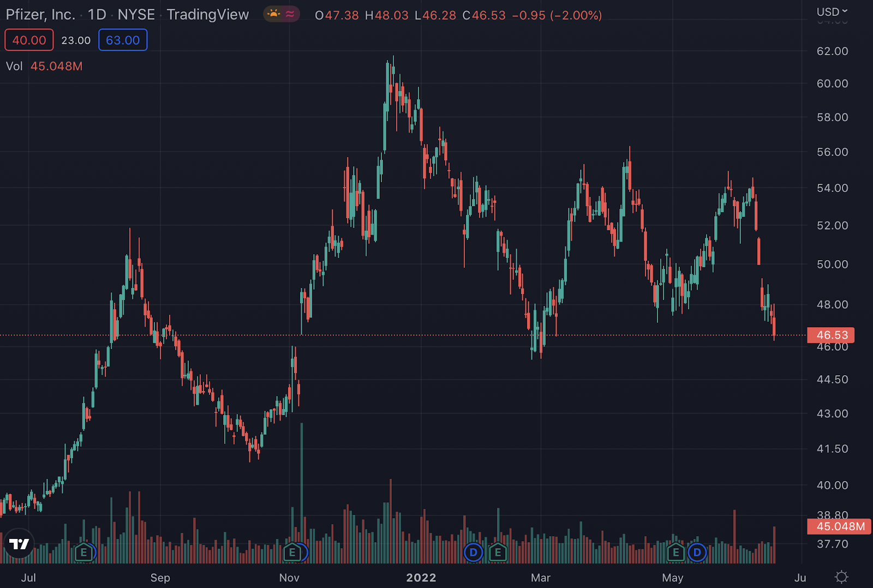The height and width of the screenshot is (588, 873).
Task: Click the 45.048M volume legend value
Action: (x=57, y=66)
